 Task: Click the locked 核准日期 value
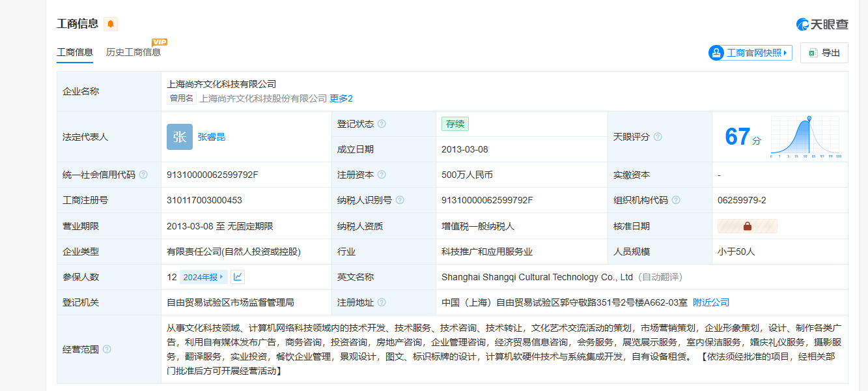748,226
